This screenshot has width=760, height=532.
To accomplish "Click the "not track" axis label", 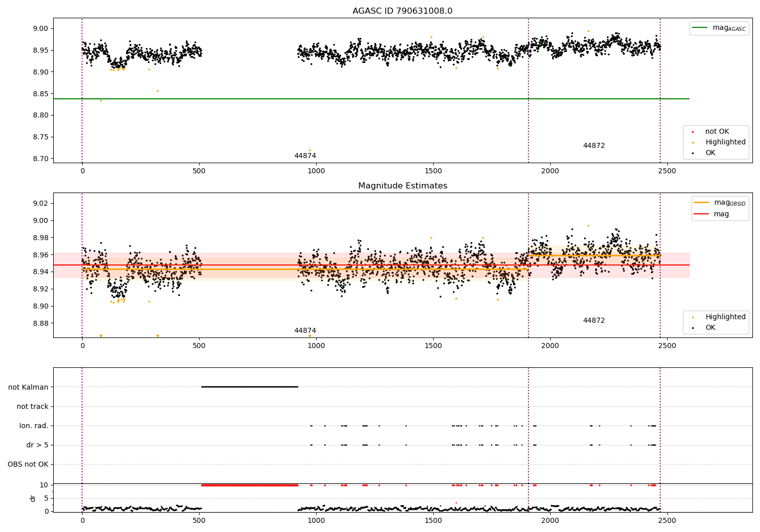I will 32,406.
